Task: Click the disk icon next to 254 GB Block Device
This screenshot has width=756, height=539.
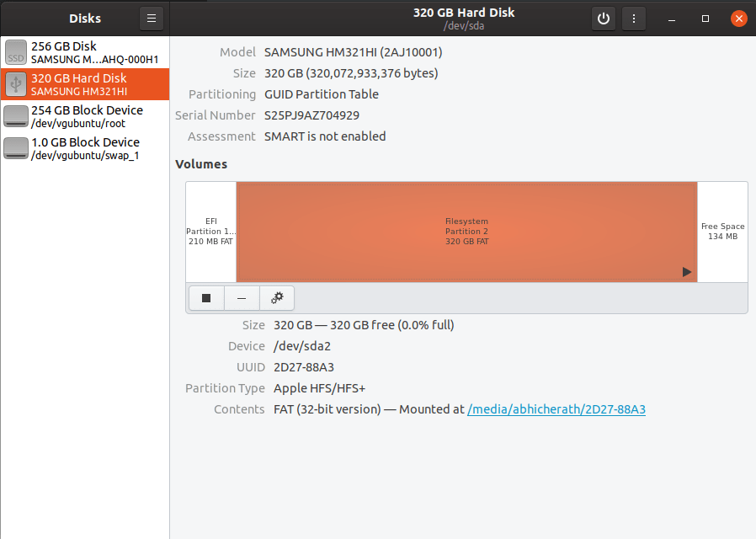Action: 15,116
